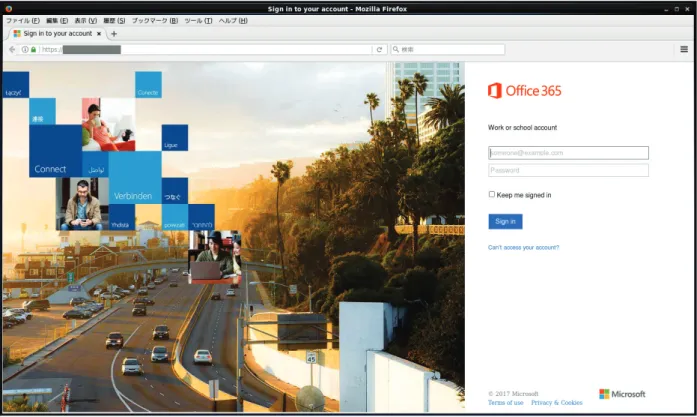
Task: Click the Firefox icon in title bar
Action: [x=8, y=8]
